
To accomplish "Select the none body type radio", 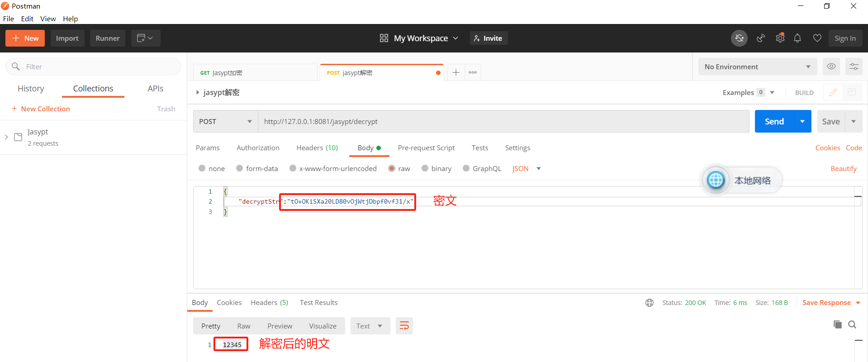I will click(x=202, y=168).
